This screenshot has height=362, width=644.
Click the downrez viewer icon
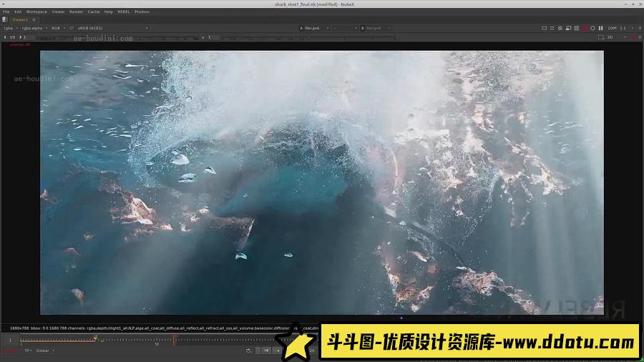568,29
